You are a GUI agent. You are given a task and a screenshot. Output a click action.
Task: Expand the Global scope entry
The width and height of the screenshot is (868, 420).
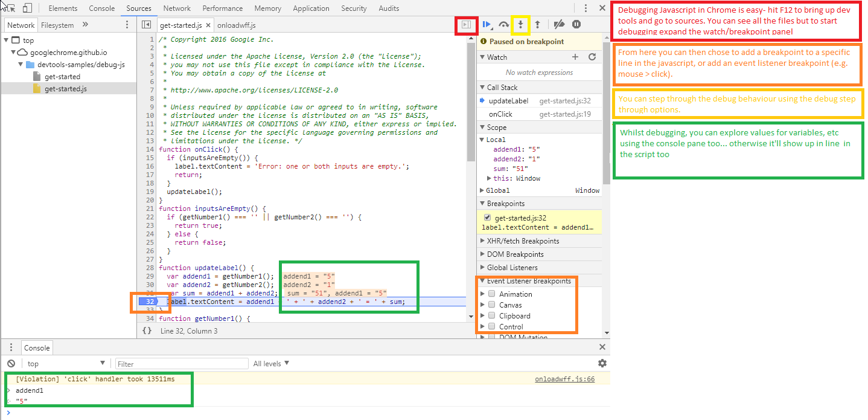point(482,190)
